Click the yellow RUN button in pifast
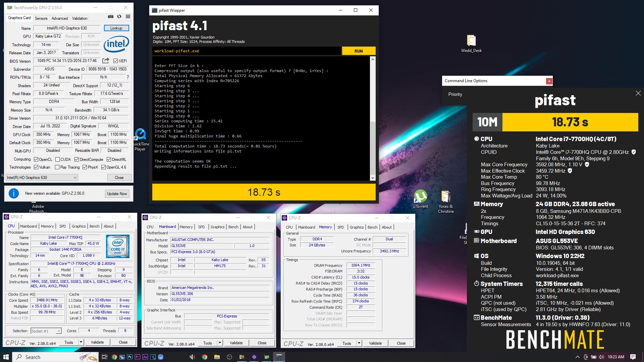Screen dimensions: 644x362 click(359, 51)
